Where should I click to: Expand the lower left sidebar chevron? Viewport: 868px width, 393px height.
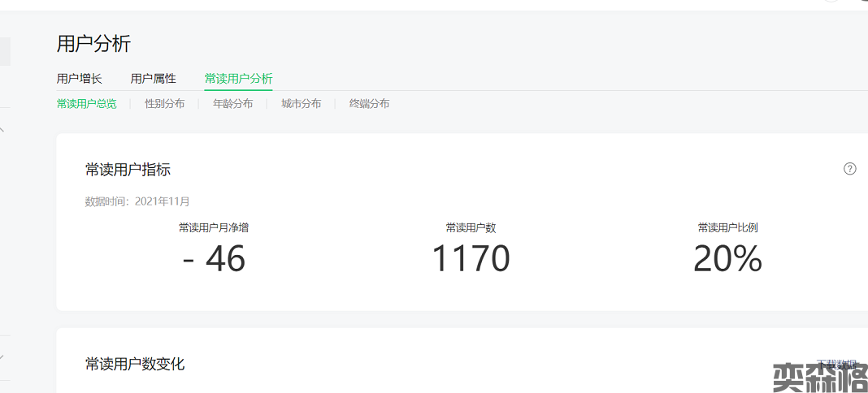pos(2,356)
